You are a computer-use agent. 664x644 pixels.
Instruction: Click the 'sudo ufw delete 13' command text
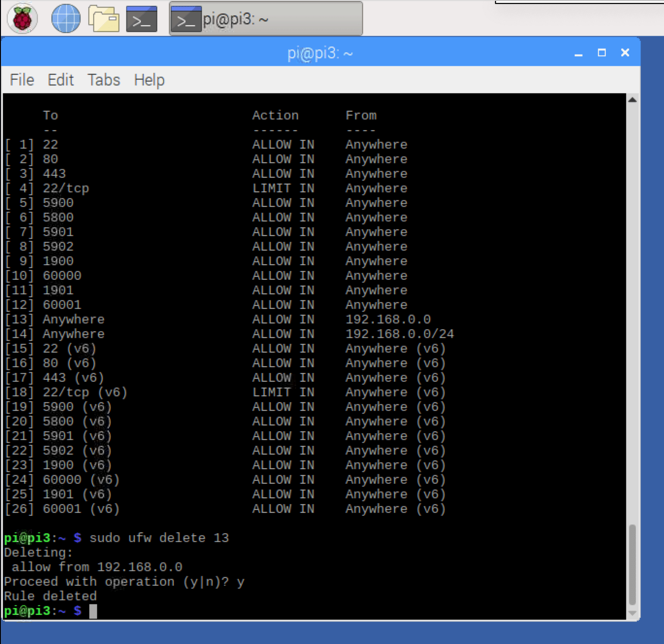[x=159, y=538]
